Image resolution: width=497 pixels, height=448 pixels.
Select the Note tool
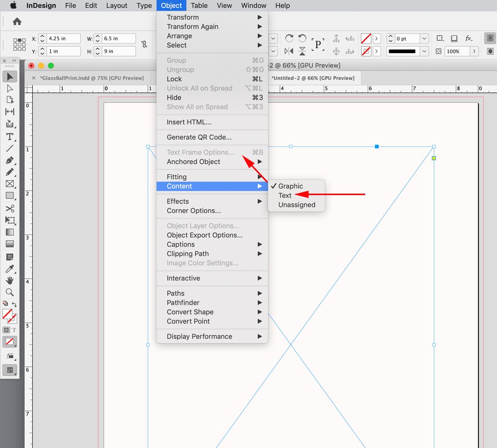10,257
